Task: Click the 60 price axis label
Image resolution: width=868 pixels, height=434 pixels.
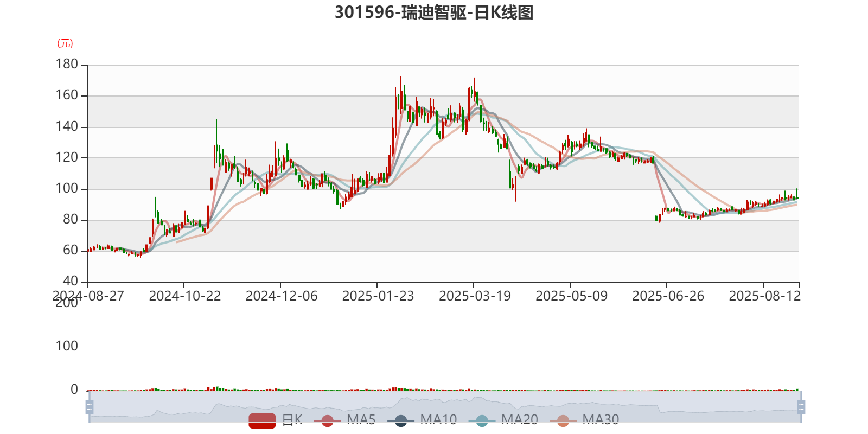Action: (x=71, y=250)
